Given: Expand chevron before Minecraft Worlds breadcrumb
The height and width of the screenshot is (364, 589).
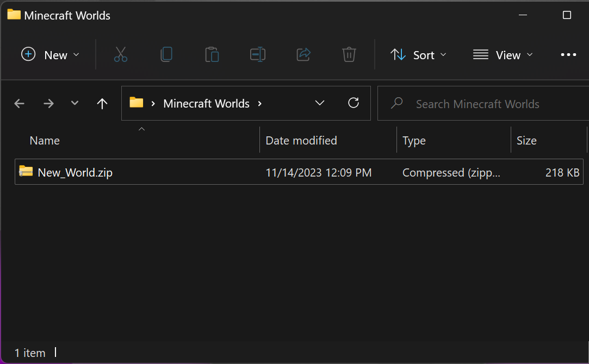Looking at the screenshot, I should point(153,104).
